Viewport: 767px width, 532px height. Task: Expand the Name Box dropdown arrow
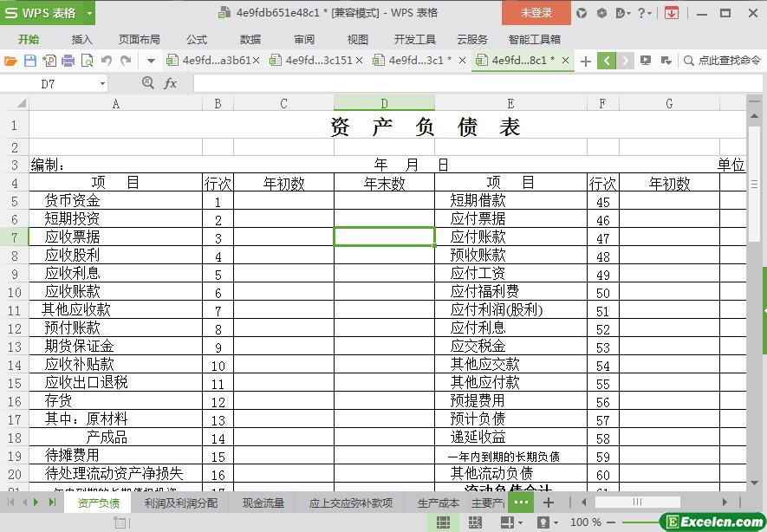point(102,84)
